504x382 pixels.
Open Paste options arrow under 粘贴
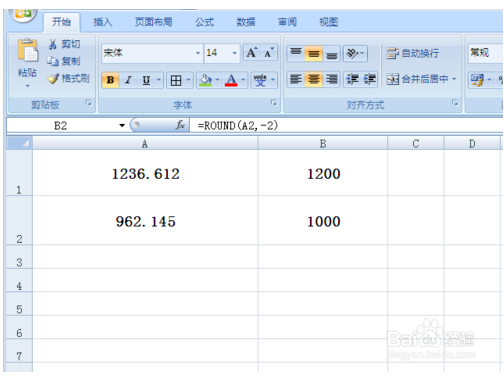click(x=28, y=86)
